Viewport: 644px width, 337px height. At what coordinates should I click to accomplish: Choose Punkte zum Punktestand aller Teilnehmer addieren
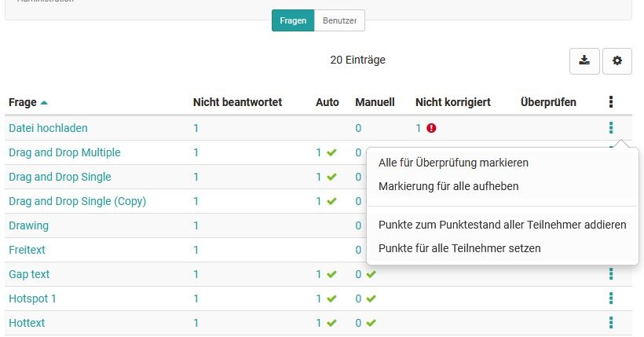pyautogui.click(x=502, y=225)
